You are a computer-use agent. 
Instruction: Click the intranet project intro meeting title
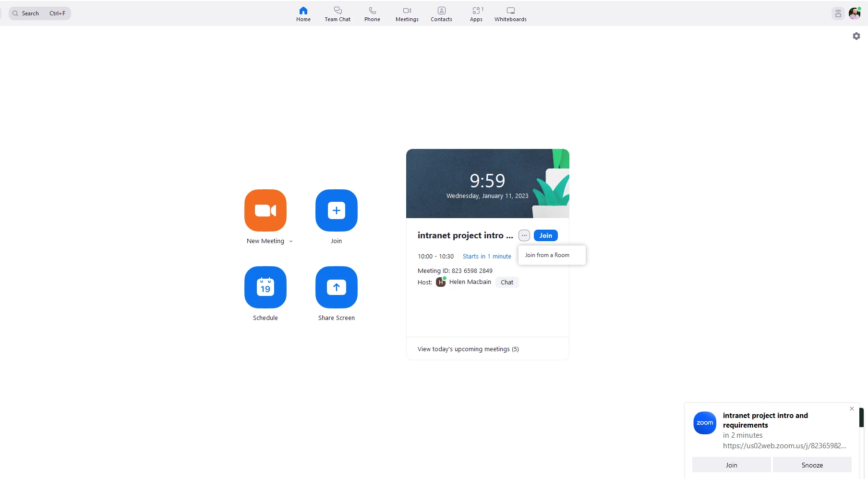(x=465, y=235)
